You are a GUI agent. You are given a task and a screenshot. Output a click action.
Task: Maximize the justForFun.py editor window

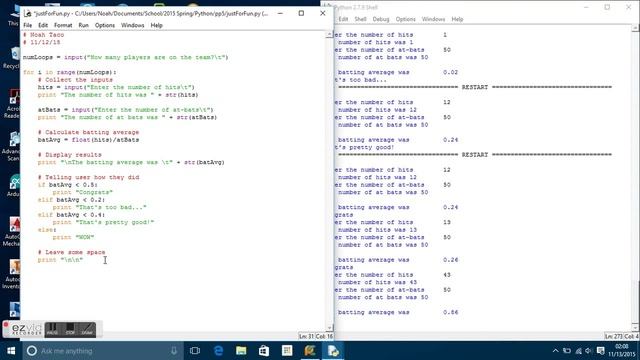point(301,13)
